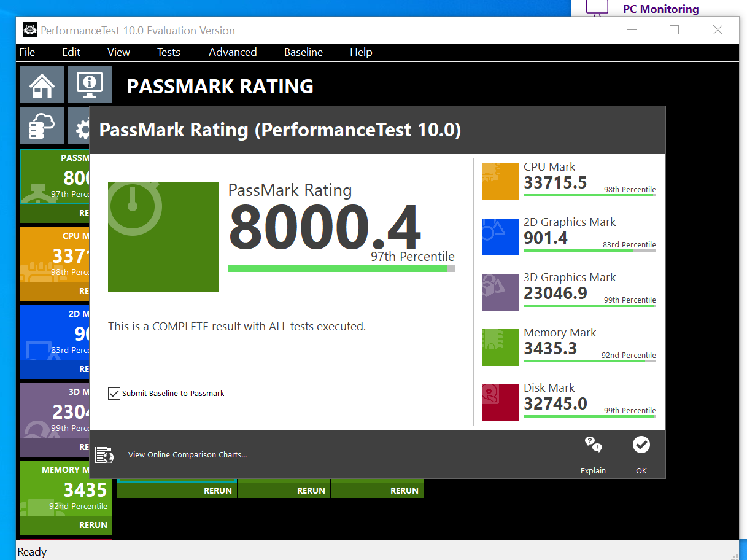The image size is (747, 560).
Task: Click the OK checkmark icon
Action: 641,444
